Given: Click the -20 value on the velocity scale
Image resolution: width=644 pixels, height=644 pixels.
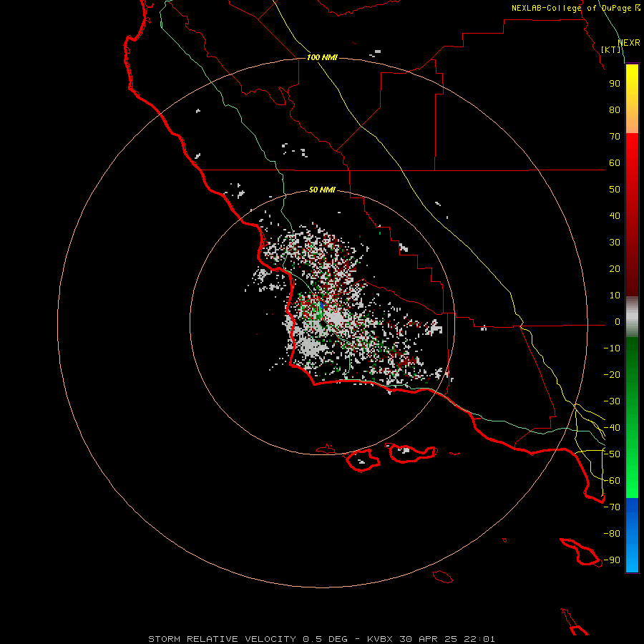Looking at the screenshot, I should 612,375.
